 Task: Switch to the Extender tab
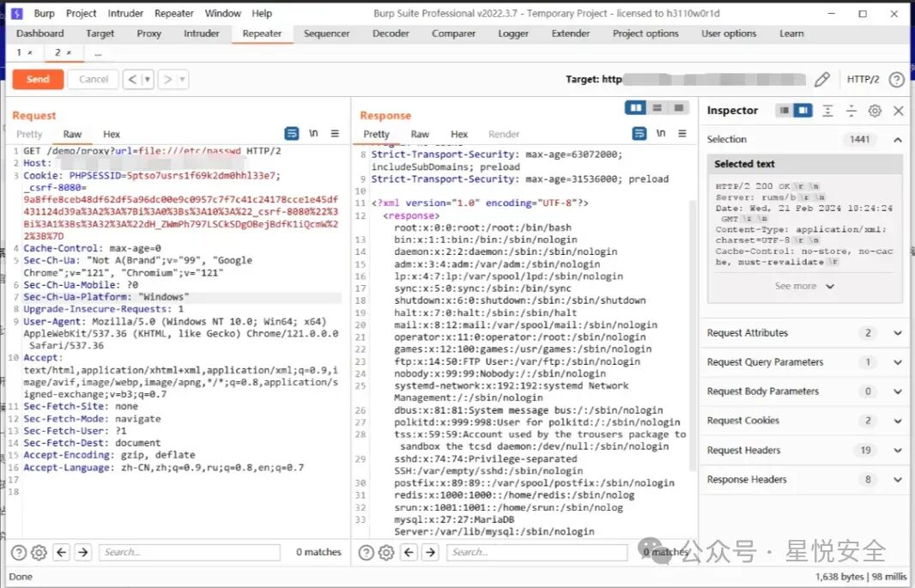point(570,33)
